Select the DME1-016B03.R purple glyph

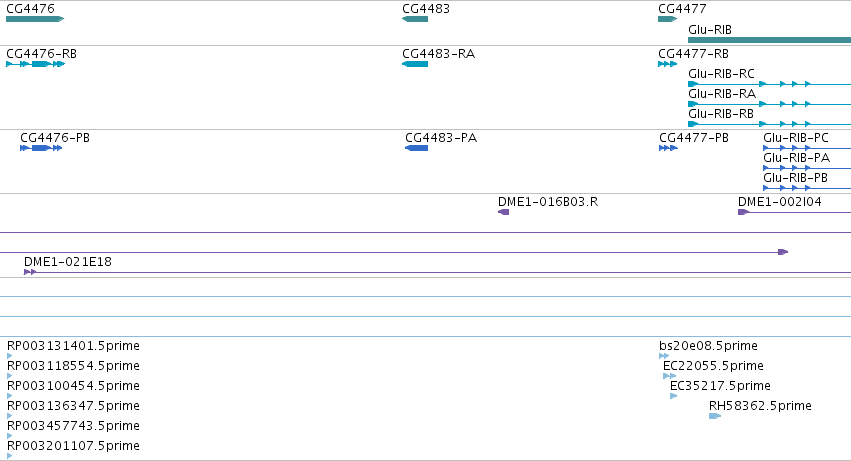coord(504,212)
